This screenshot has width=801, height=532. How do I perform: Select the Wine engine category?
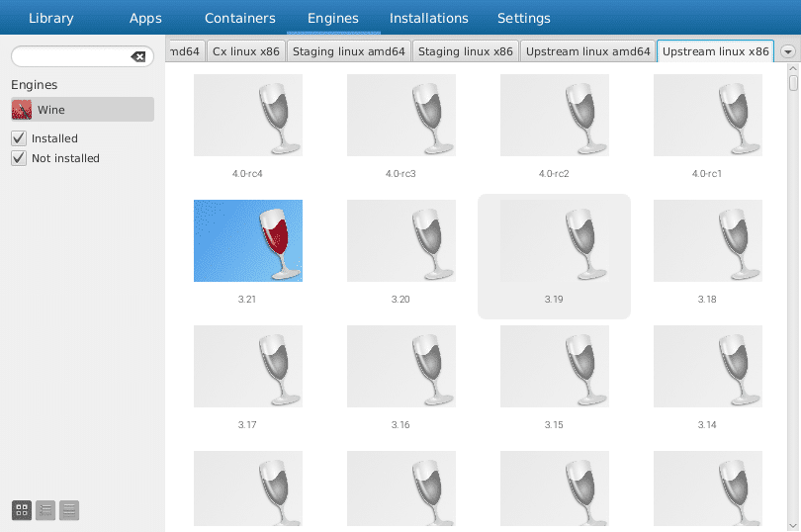coord(82,110)
